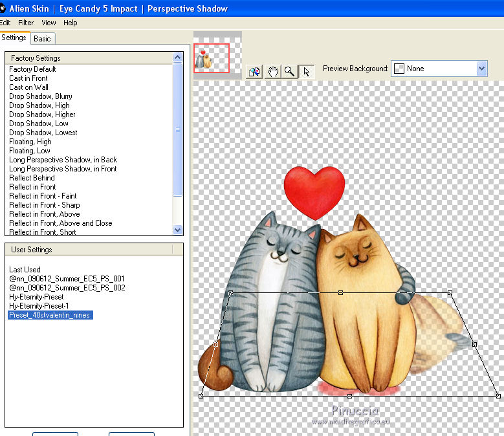
Task: Switch to the Settings tab
Action: (14, 38)
